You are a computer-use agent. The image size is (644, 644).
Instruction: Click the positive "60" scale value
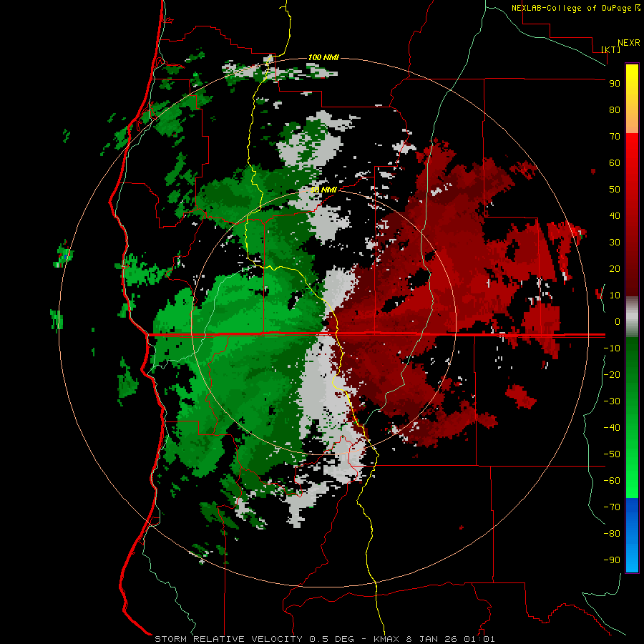tap(615, 163)
